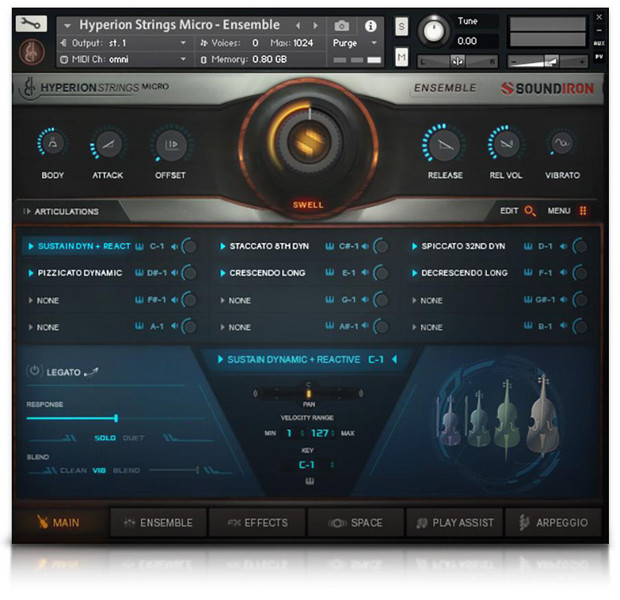Click the Tune knob
The image size is (620, 600).
point(434,31)
